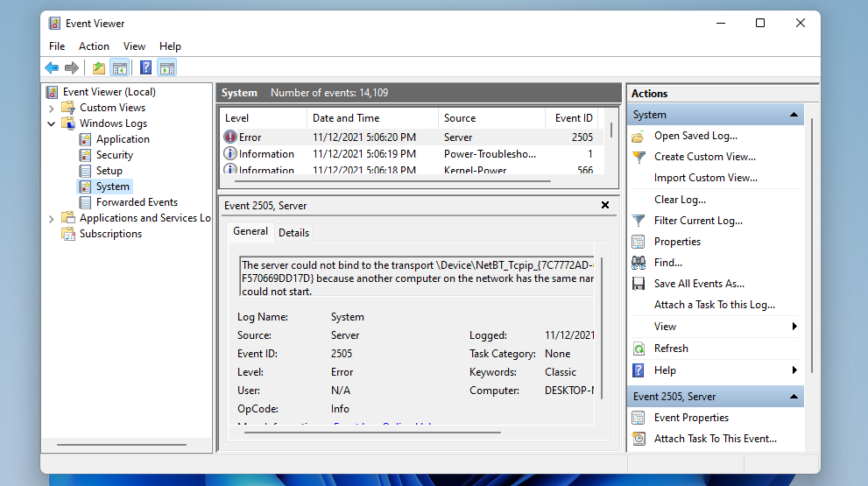Click the Help question mark action icon
Image resolution: width=868 pixels, height=486 pixels.
(639, 370)
